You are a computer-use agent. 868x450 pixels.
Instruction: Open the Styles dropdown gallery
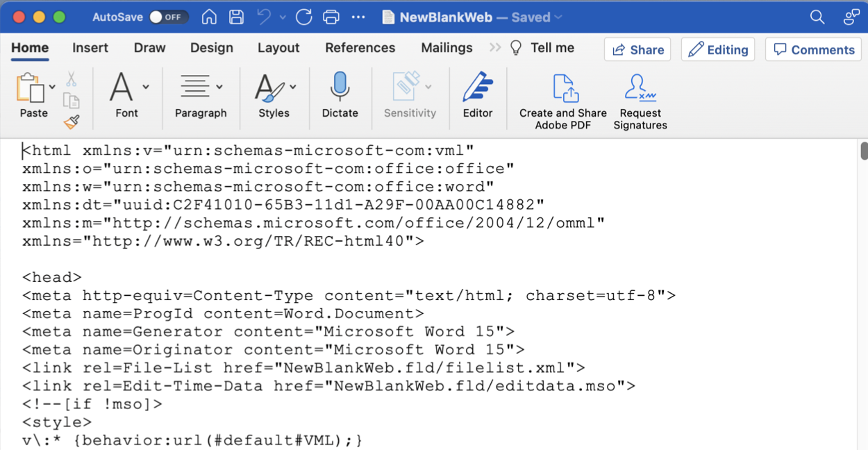[x=293, y=87]
